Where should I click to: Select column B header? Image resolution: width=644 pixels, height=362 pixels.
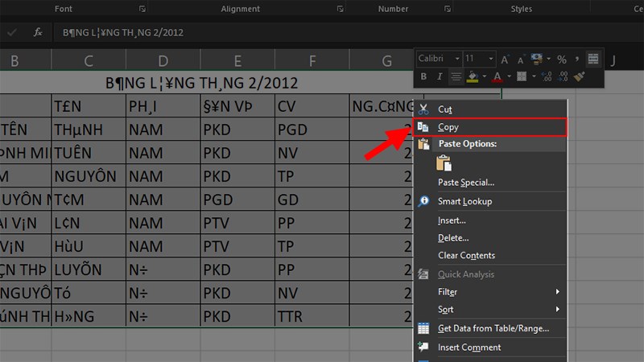[26, 61]
